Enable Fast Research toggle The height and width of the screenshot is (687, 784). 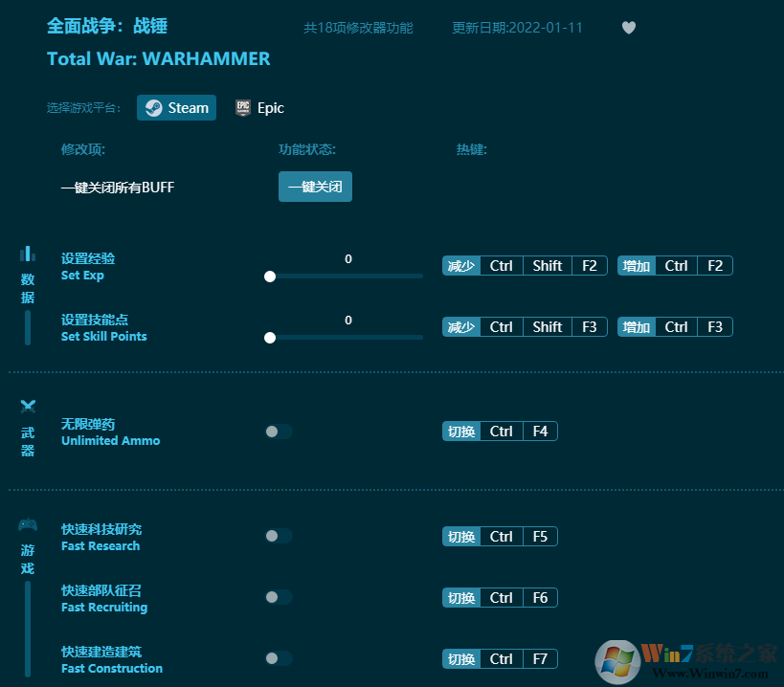click(x=279, y=536)
